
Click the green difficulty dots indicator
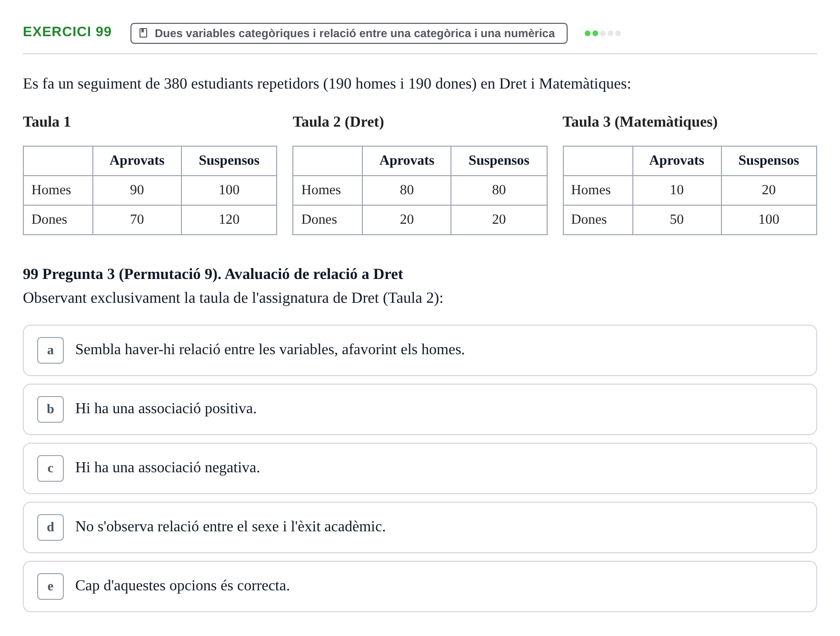[602, 33]
